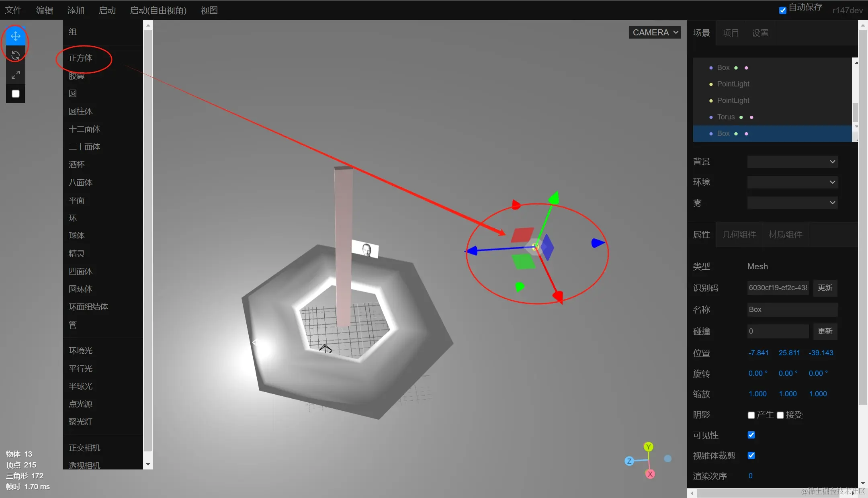This screenshot has height=498, width=868.
Task: Select the translate (move) tool icon
Action: (16, 36)
